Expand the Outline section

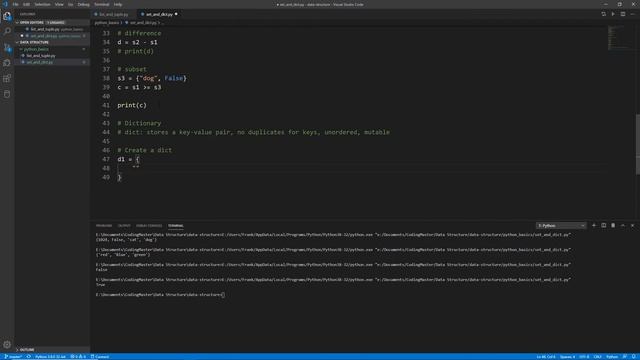coord(27,350)
